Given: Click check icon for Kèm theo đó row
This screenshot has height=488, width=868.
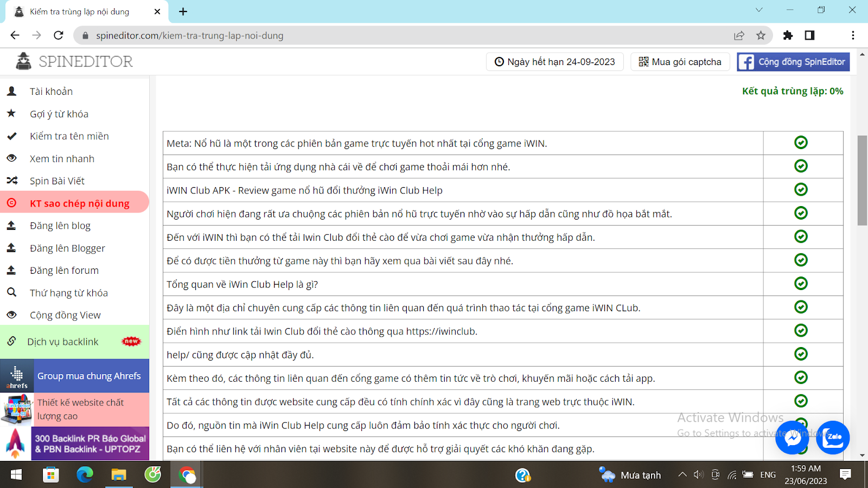Looking at the screenshot, I should pyautogui.click(x=801, y=377).
